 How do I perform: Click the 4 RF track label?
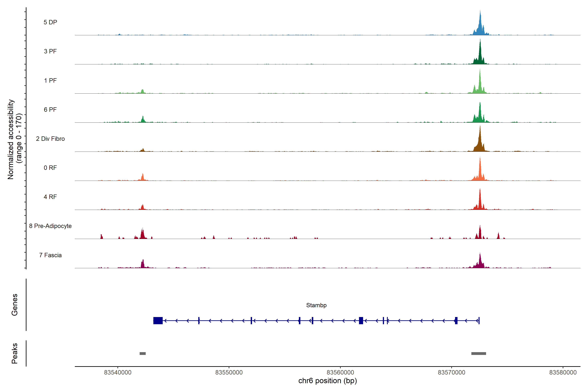click(x=50, y=197)
